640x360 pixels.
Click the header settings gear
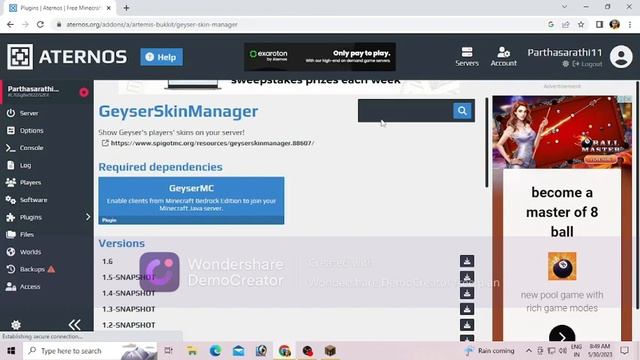tap(565, 64)
